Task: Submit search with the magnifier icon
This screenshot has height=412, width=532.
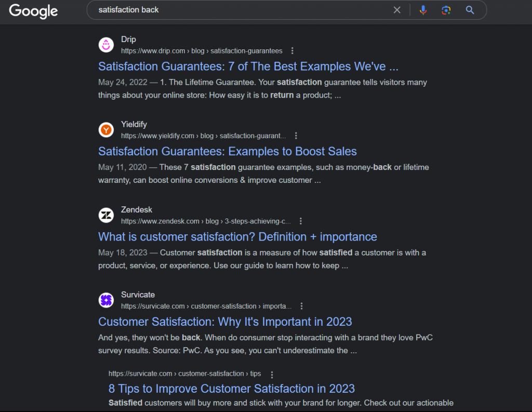Action: 470,10
